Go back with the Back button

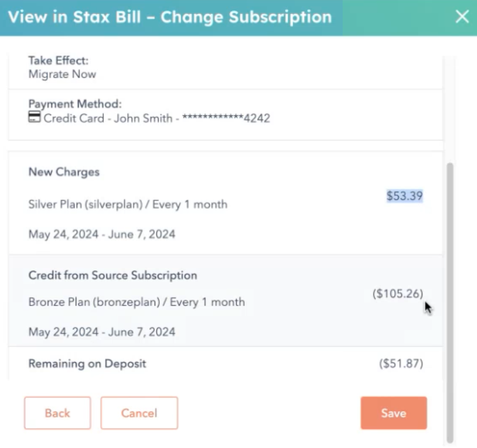(57, 413)
